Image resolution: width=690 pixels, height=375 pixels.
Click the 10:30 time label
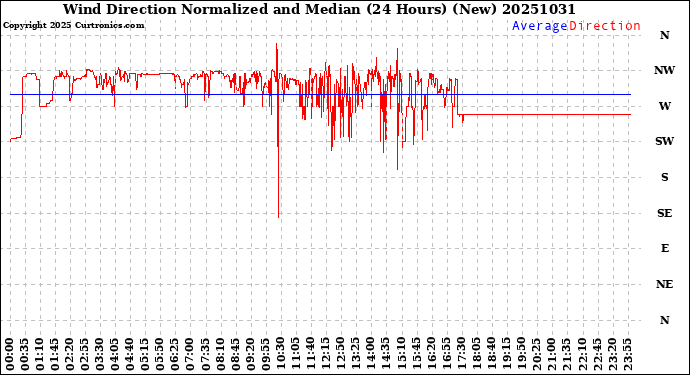[x=280, y=354]
